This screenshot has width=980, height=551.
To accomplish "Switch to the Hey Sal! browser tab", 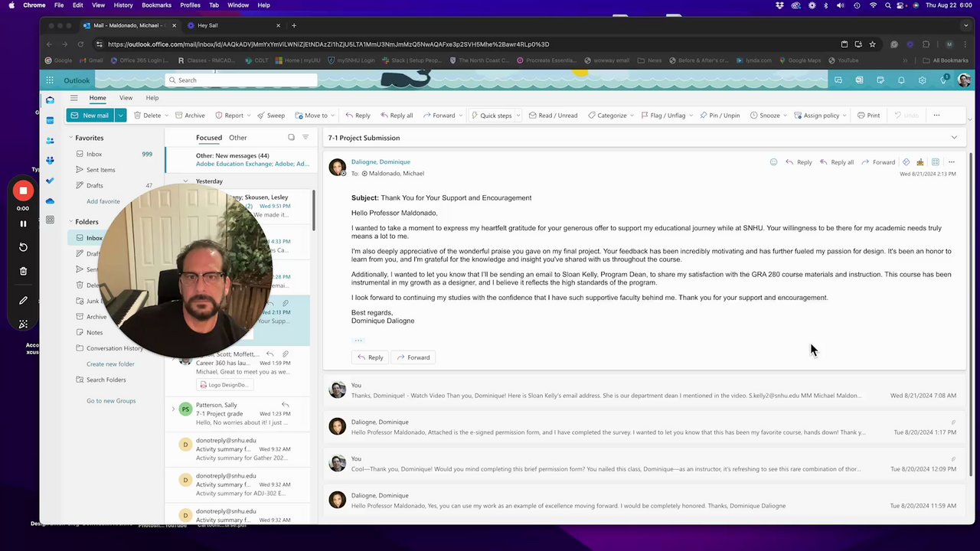I will 234,25.
